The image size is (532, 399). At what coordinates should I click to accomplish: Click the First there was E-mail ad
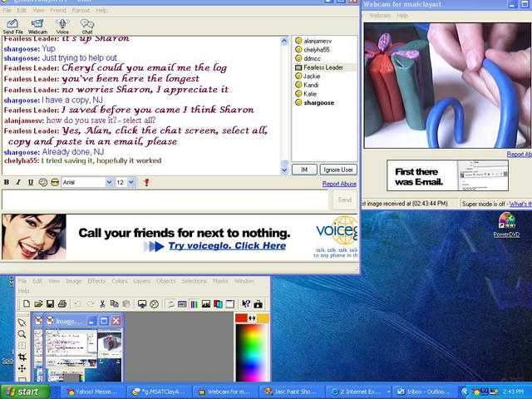[447, 175]
